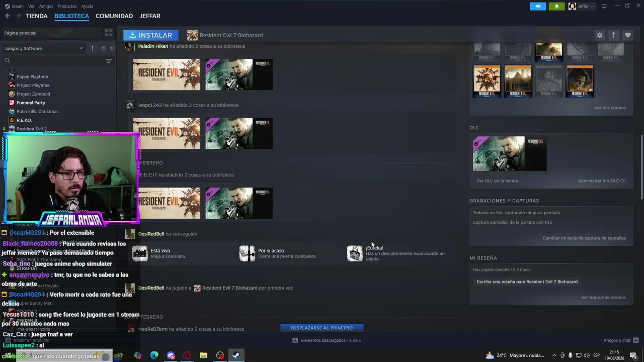This screenshot has height=362, width=644.
Task: Select Project Playtime in library list
Action: click(33, 85)
